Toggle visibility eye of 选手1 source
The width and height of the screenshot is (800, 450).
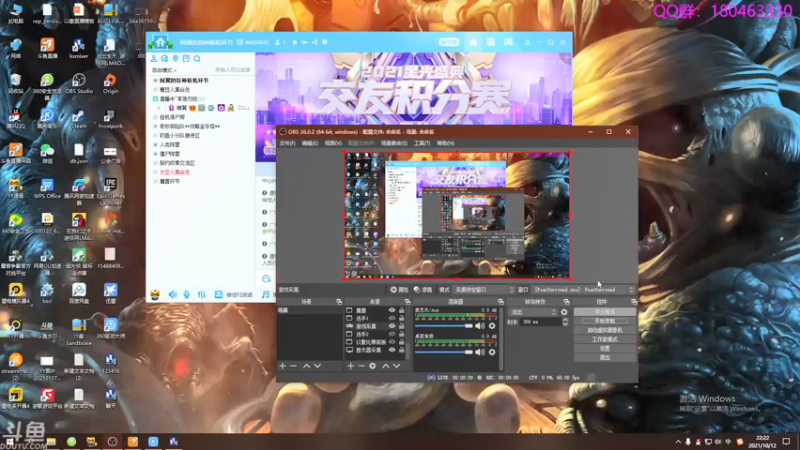(392, 318)
